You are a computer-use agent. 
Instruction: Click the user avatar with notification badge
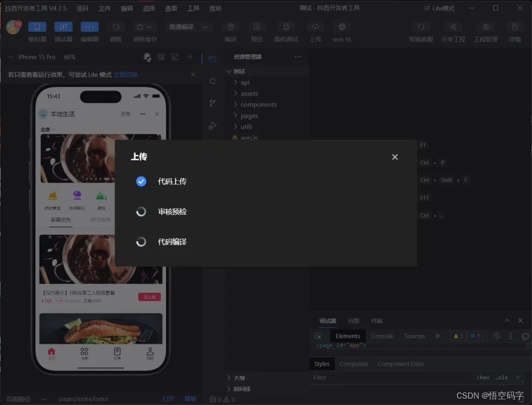[14, 27]
